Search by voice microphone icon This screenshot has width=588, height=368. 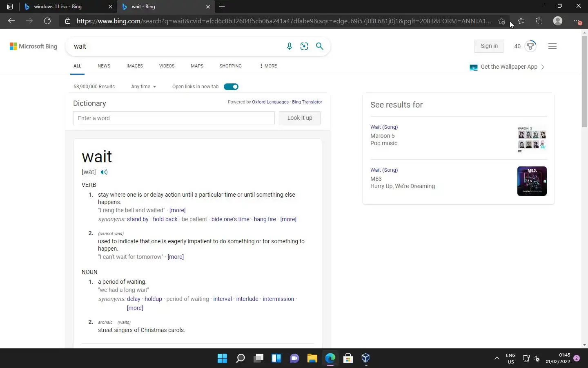290,46
